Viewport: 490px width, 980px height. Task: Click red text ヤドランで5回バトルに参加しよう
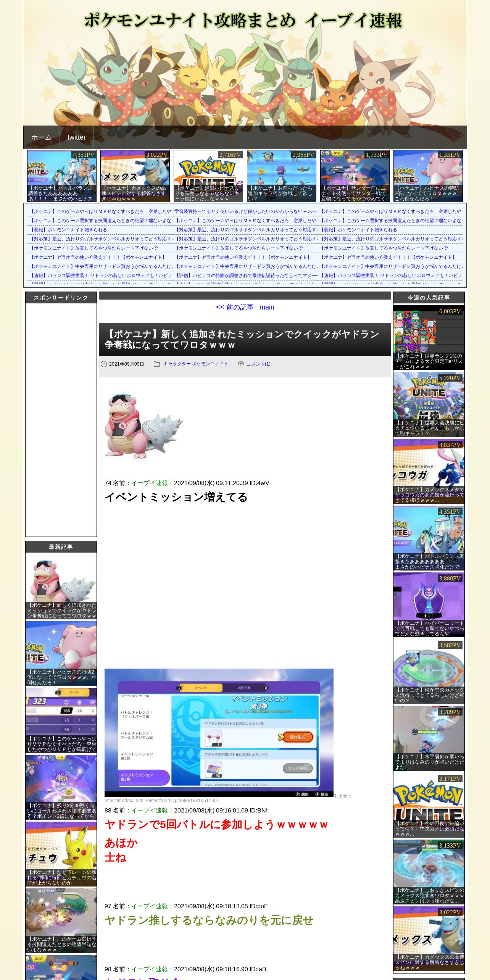pos(216,825)
